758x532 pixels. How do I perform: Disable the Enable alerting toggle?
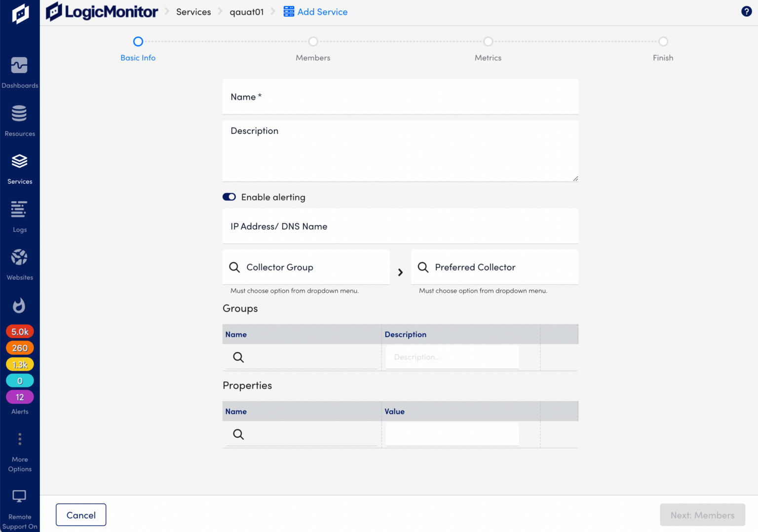(x=229, y=196)
